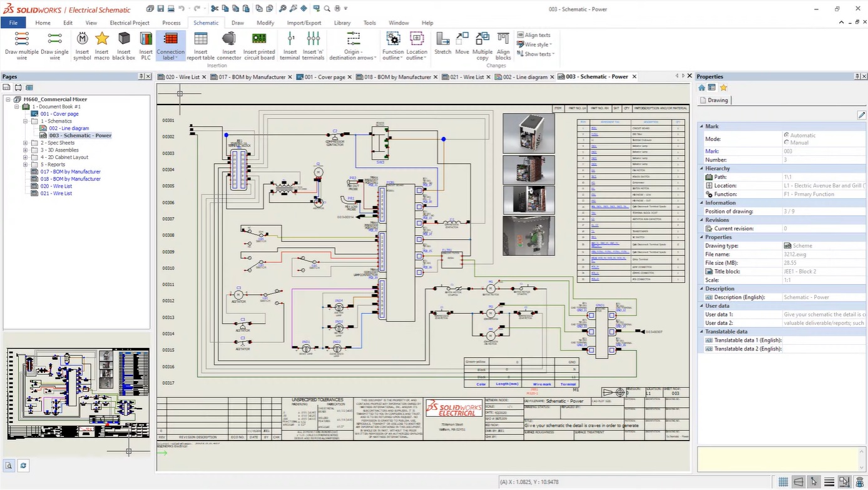Close the 003 - Schematic - Power tab
This screenshot has width=868, height=490.
tap(634, 77)
